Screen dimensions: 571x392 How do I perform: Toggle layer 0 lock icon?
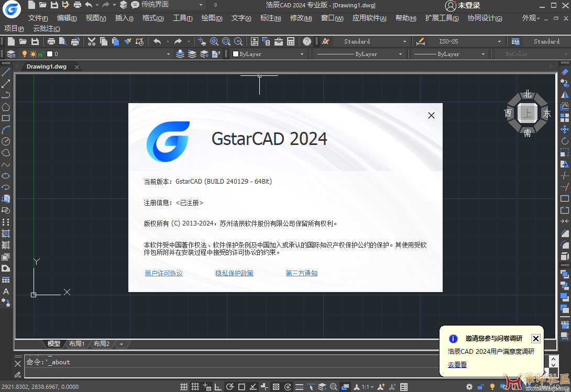tap(41, 54)
